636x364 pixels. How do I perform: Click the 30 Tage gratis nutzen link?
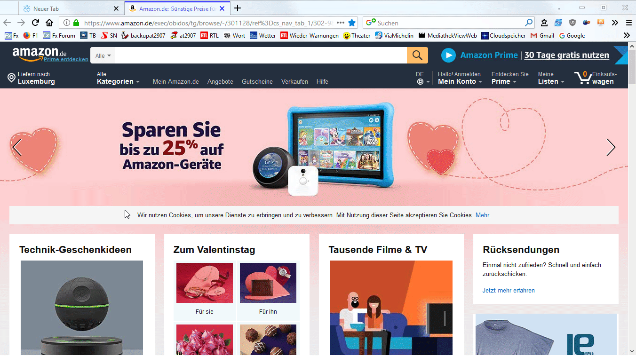567,55
